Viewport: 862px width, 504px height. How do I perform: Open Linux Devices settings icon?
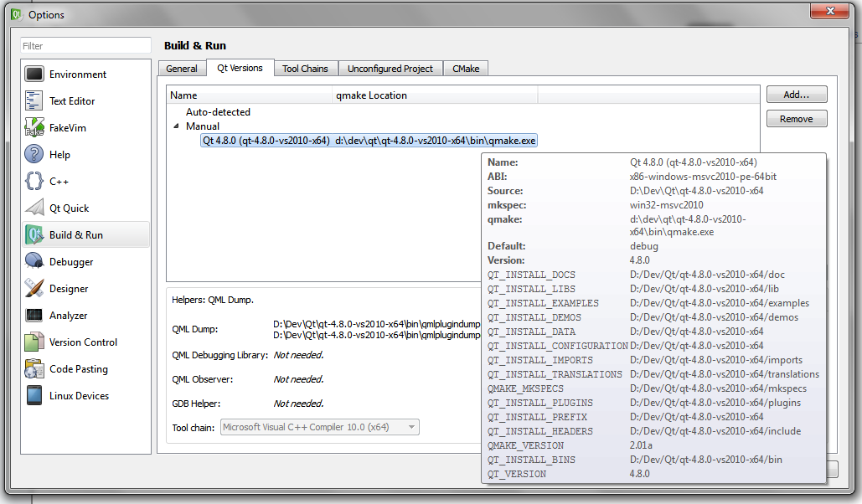34,396
